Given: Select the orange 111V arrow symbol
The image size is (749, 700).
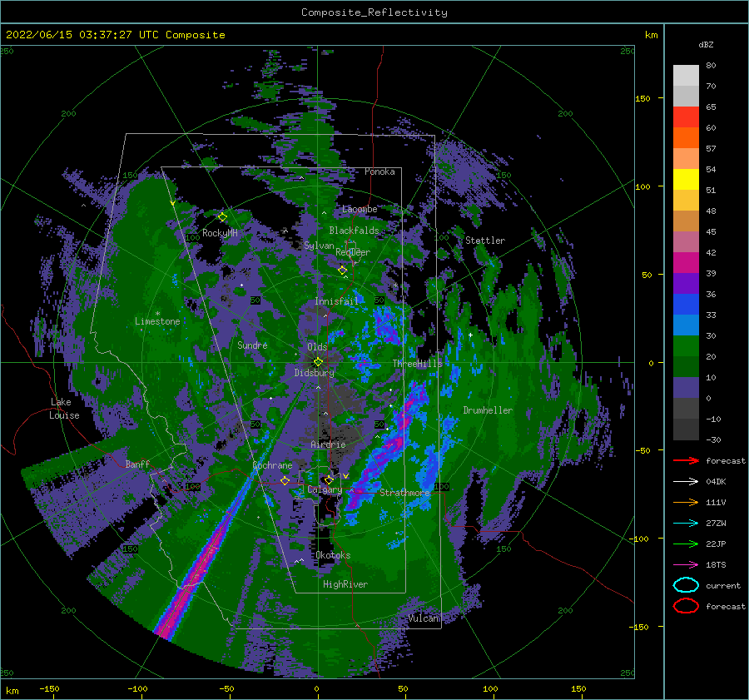Looking at the screenshot, I should (686, 502).
